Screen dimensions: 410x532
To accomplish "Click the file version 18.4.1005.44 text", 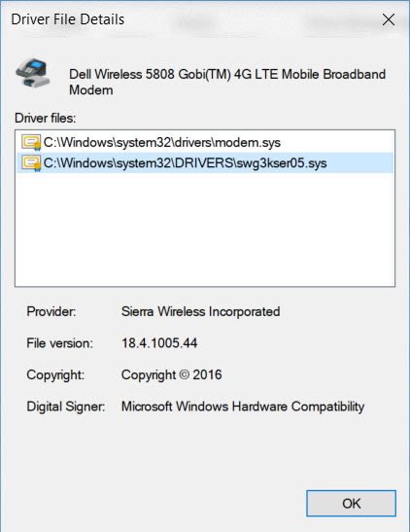I will click(x=159, y=343).
